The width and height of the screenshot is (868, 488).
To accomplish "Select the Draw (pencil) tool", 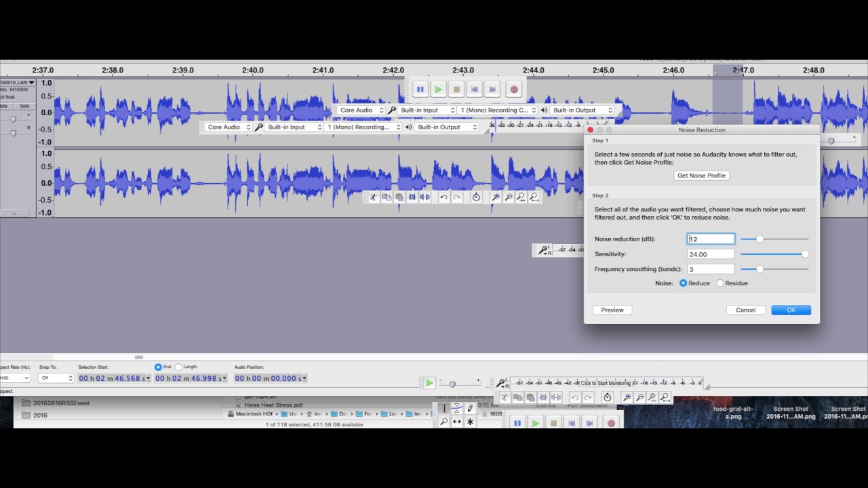I will point(470,409).
